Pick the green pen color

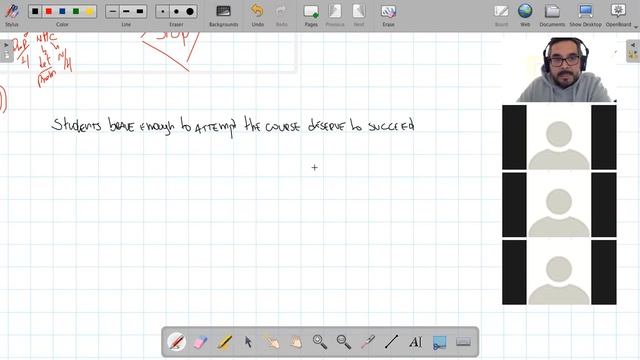coord(76,11)
